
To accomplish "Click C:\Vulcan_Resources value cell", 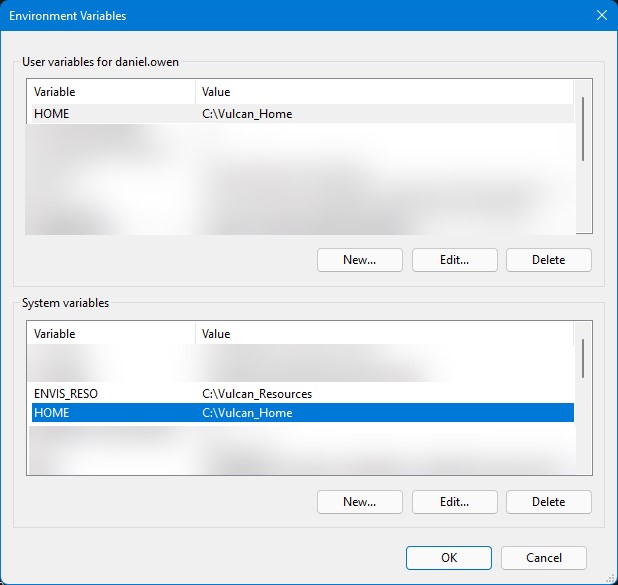I will [257, 393].
